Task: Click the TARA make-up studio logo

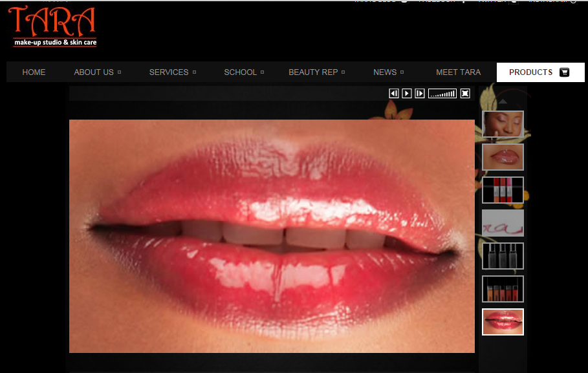Action: point(52,27)
